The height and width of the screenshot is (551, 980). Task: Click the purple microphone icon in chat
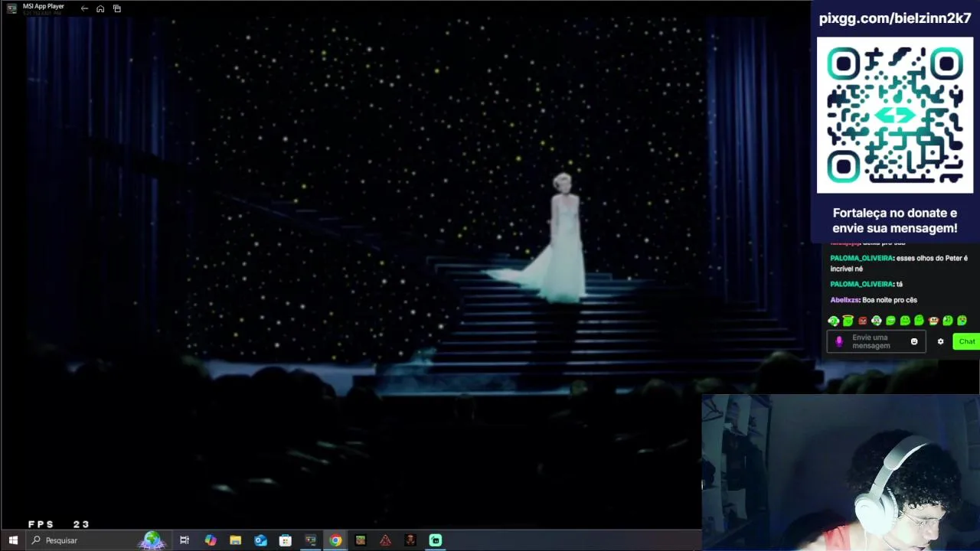click(x=839, y=342)
